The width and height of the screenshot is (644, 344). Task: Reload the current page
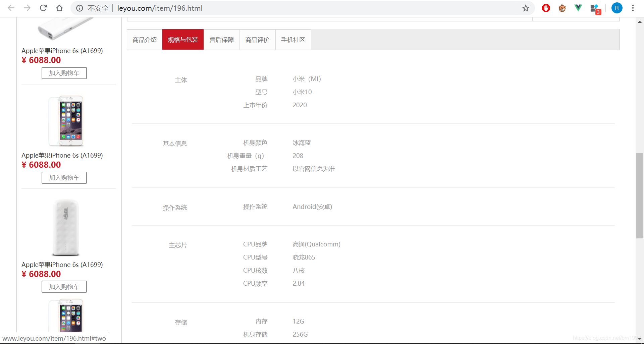coord(43,8)
